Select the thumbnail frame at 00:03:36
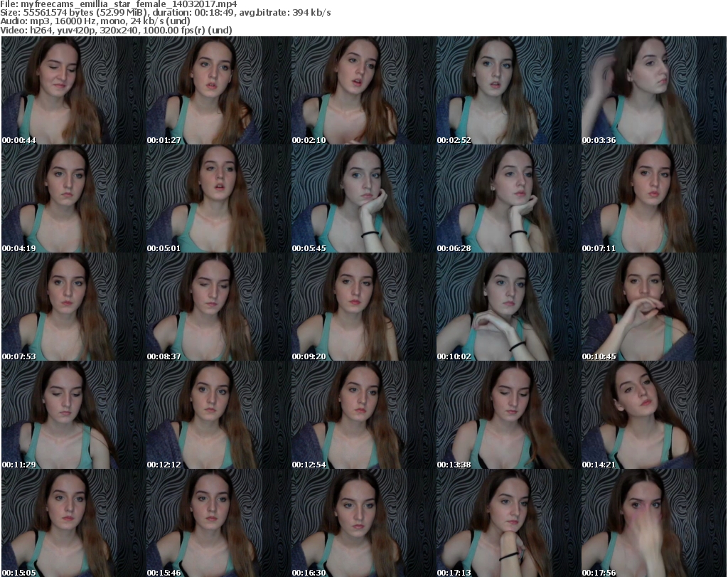Image resolution: width=728 pixels, height=577 pixels. 654,90
